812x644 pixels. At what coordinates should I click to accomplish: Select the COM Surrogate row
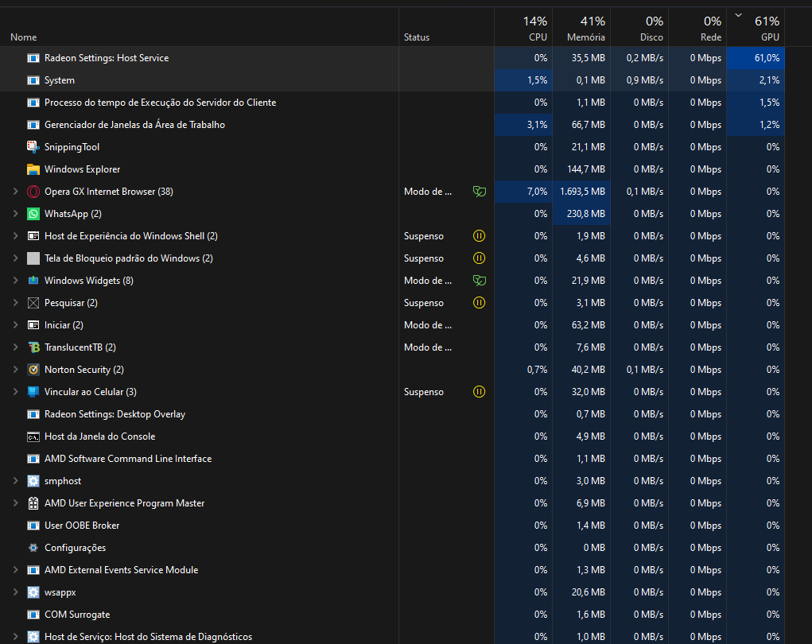(x=392, y=615)
